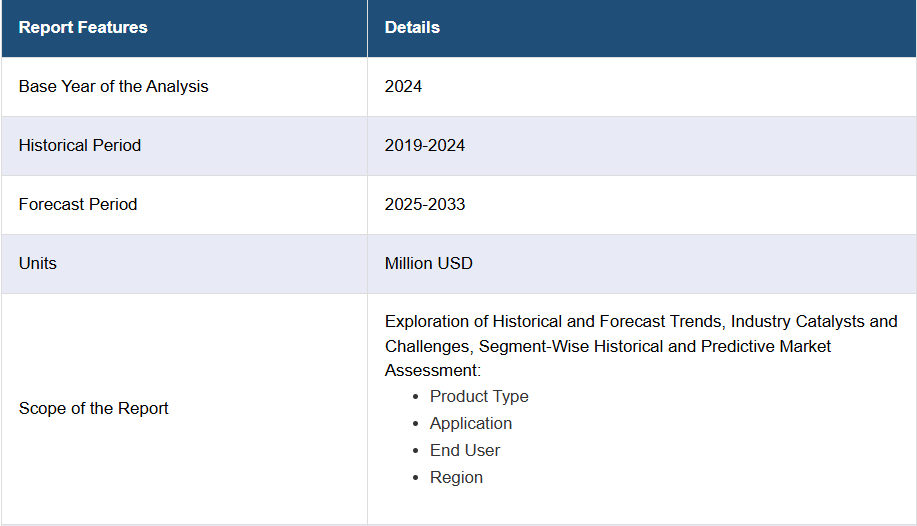The image size is (917, 526).
Task: Click the bullet dot before Product Type
Action: click(x=416, y=397)
